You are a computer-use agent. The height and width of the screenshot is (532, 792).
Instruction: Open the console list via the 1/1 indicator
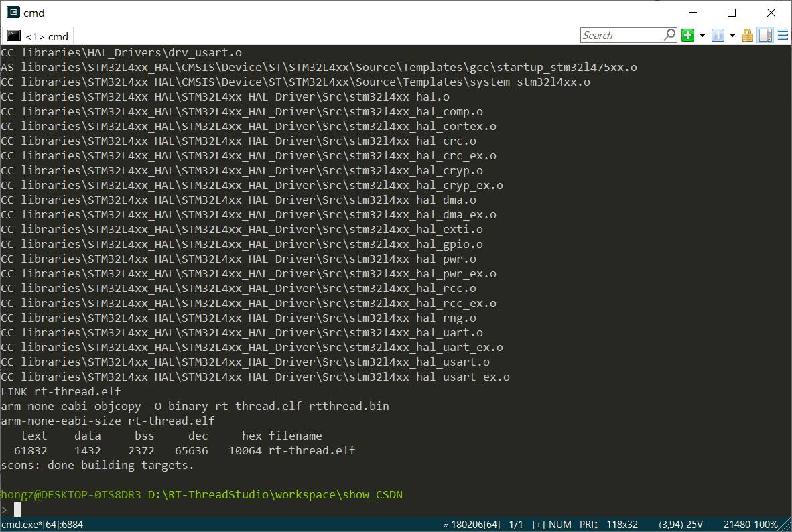point(516,525)
